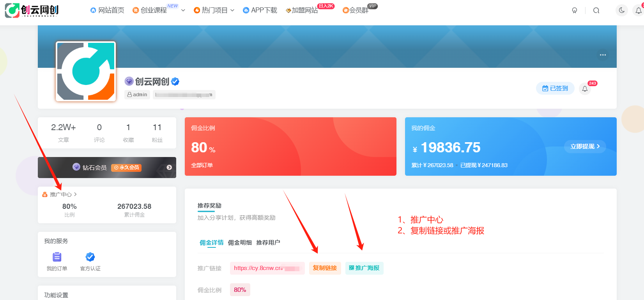This screenshot has width=644, height=300.
Task: Click 全部订单 on the red card
Action: (x=202, y=165)
